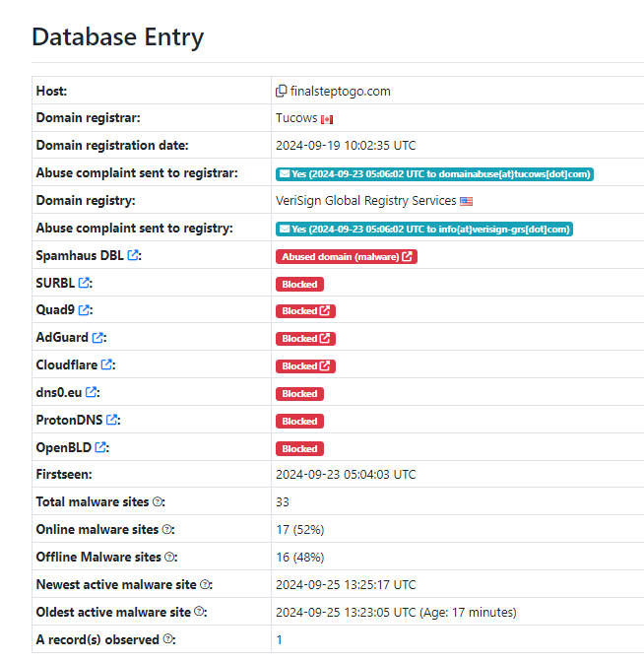
Task: Click newest active site time 2024-09-25 13:25:17 UTC
Action: point(346,585)
